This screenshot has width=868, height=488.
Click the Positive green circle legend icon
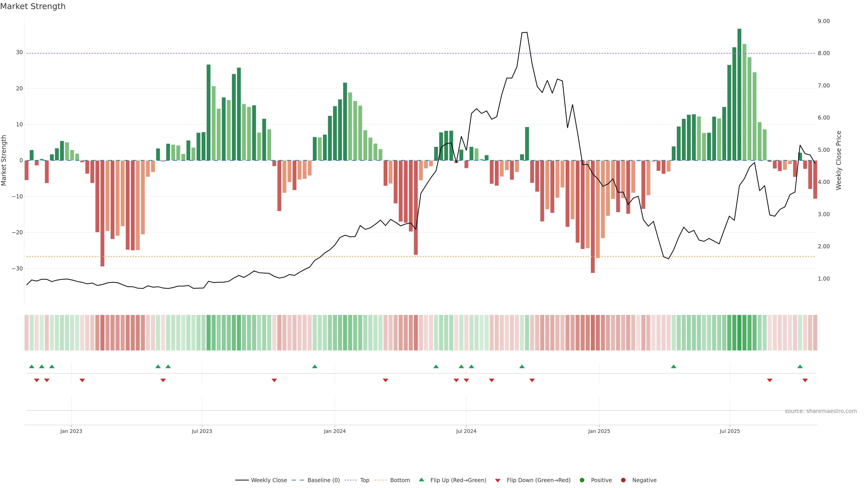pos(582,480)
